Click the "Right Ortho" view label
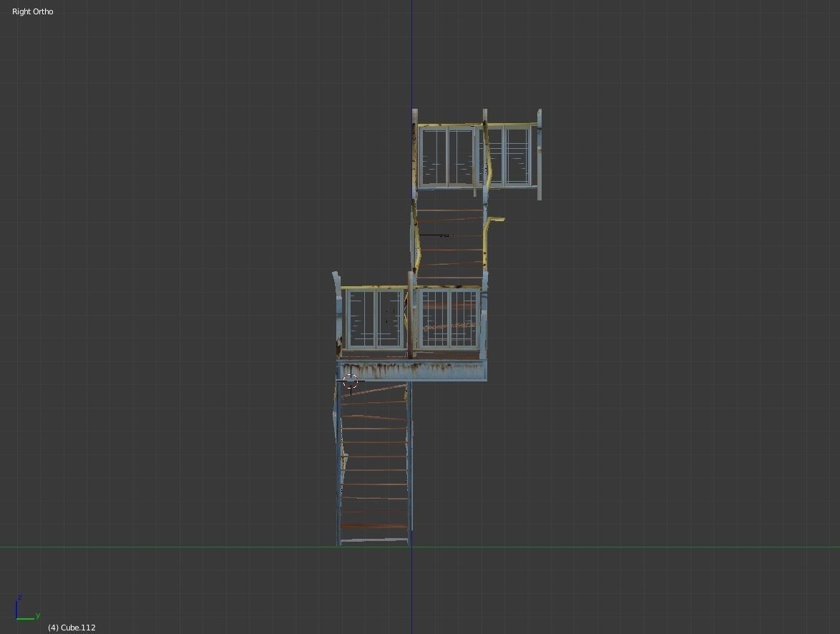 click(x=33, y=11)
